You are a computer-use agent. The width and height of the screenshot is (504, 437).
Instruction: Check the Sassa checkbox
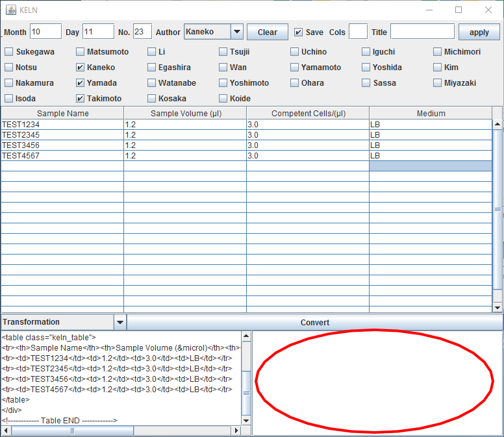(x=366, y=83)
